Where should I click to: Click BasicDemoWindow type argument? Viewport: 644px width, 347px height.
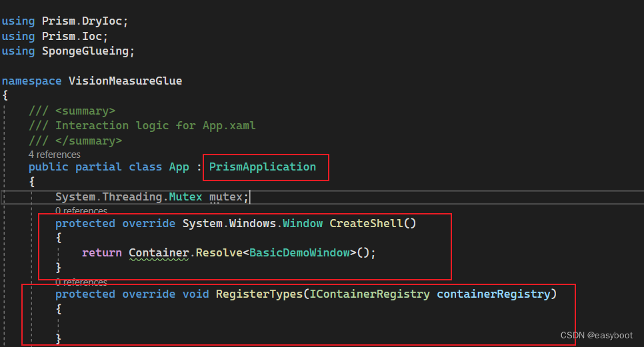pyautogui.click(x=299, y=252)
